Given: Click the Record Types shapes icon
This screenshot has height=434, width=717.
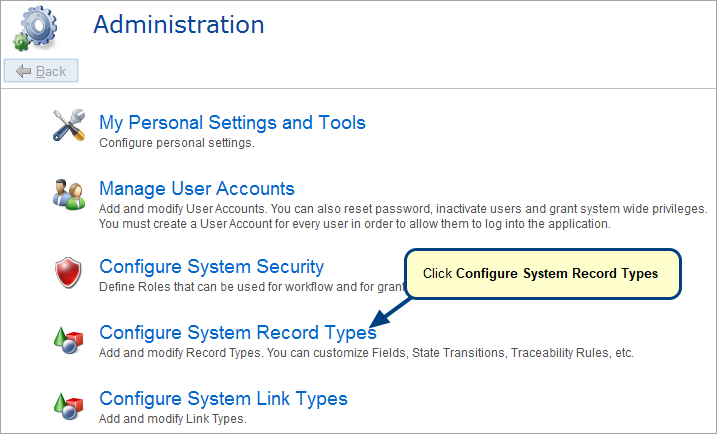Looking at the screenshot, I should (x=69, y=338).
